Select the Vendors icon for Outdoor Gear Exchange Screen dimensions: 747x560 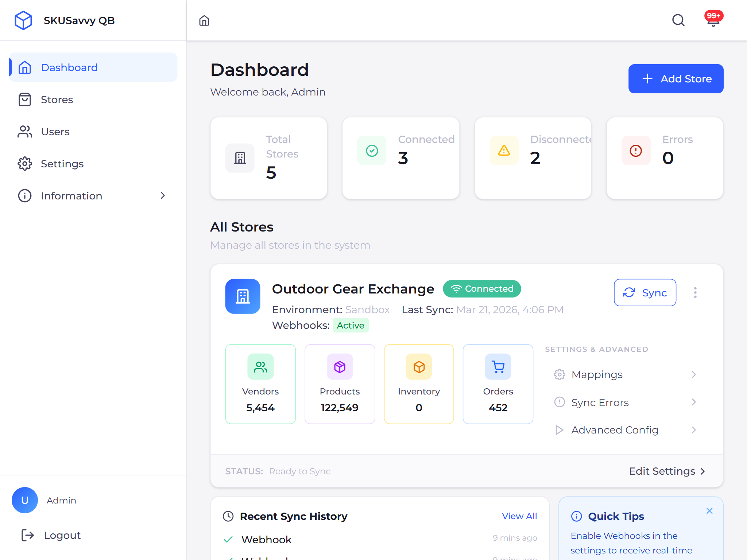260,367
